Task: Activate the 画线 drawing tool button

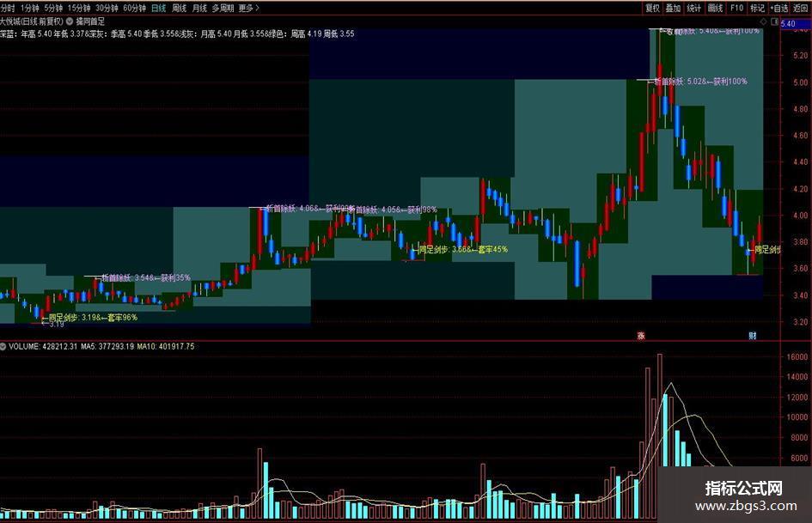Action: pos(715,8)
